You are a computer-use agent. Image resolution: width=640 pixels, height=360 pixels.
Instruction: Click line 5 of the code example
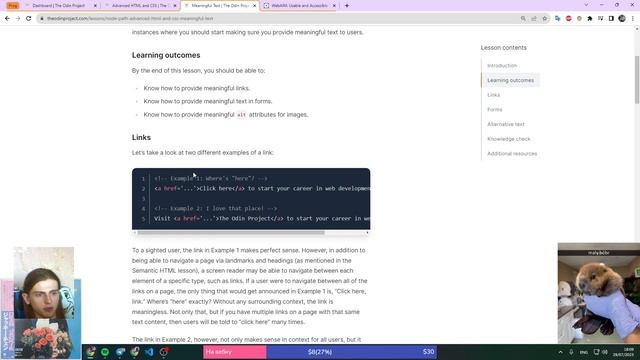click(x=262, y=218)
